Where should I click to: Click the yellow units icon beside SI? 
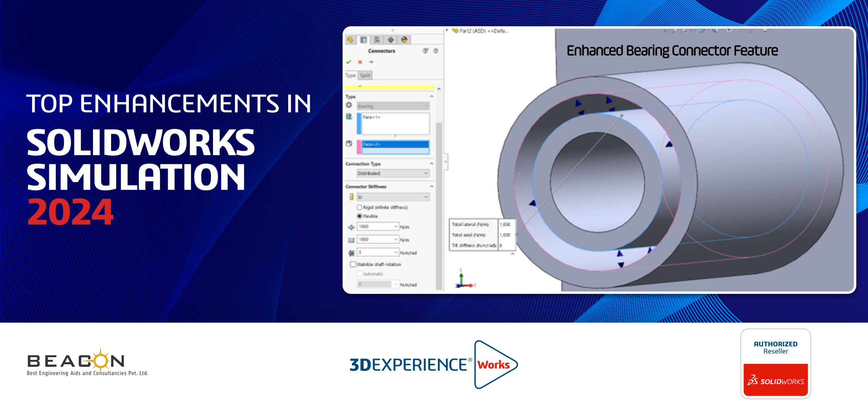(351, 197)
